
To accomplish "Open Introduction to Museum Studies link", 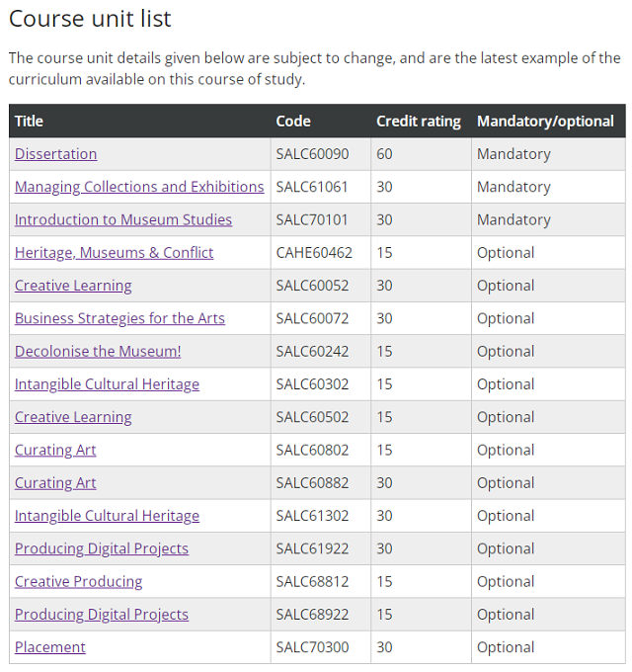I will (x=123, y=219).
